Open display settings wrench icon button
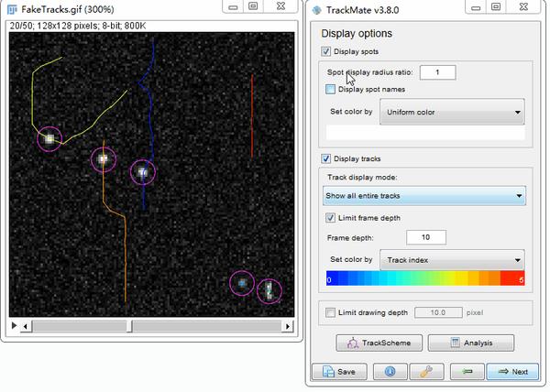Screen dimensions: 550x392 coord(426,372)
